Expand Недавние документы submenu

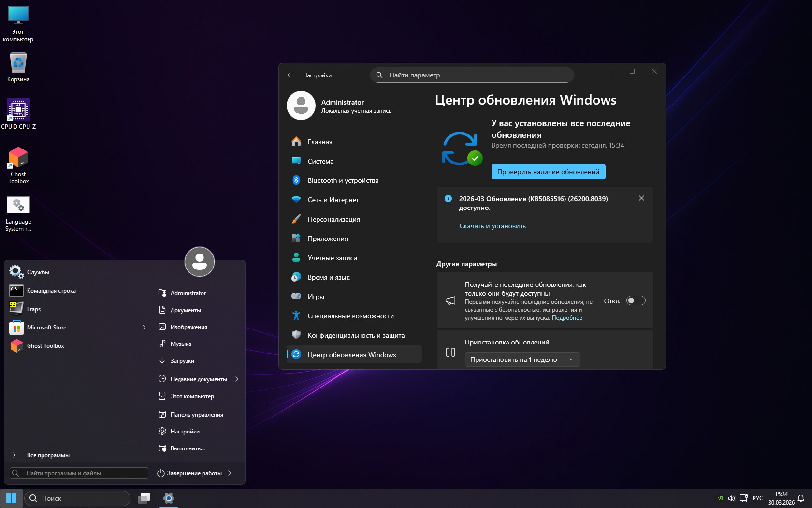[236, 379]
